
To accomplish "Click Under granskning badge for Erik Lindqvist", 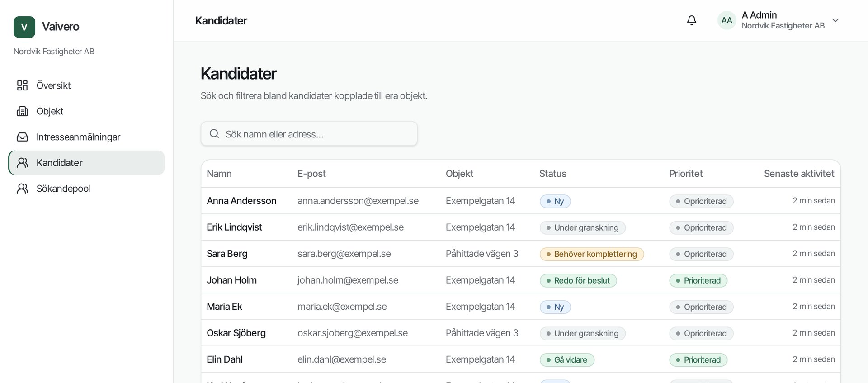I will click(583, 228).
